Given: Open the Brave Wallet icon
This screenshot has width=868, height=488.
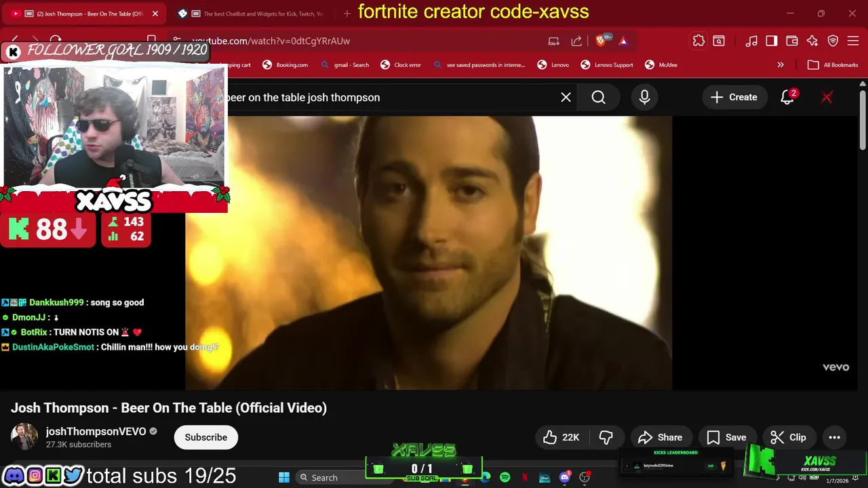Looking at the screenshot, I should tap(792, 41).
